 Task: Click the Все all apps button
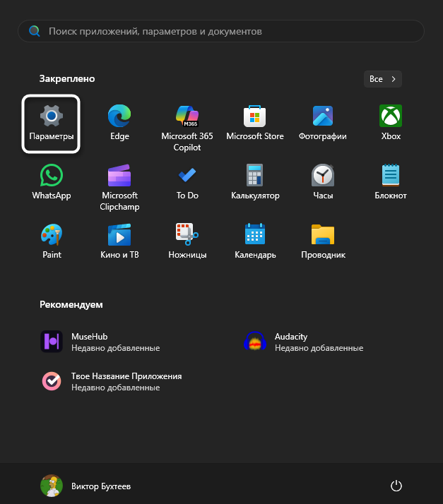382,79
